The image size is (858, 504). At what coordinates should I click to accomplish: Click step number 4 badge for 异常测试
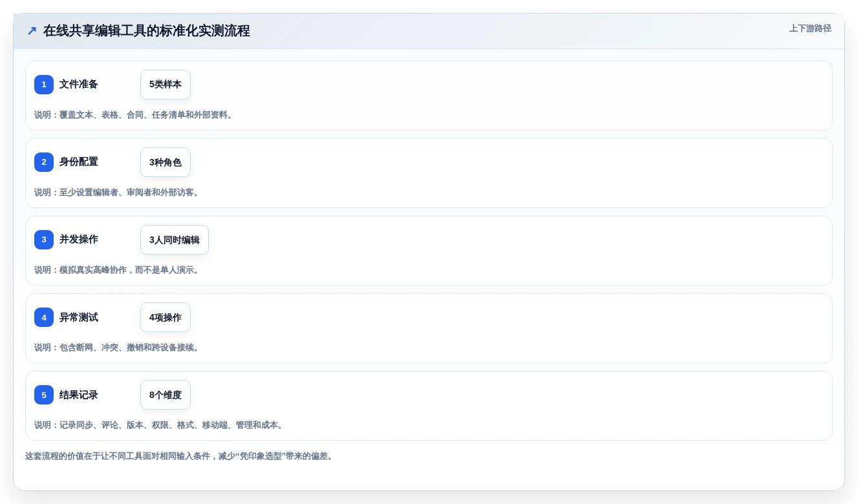pos(44,317)
